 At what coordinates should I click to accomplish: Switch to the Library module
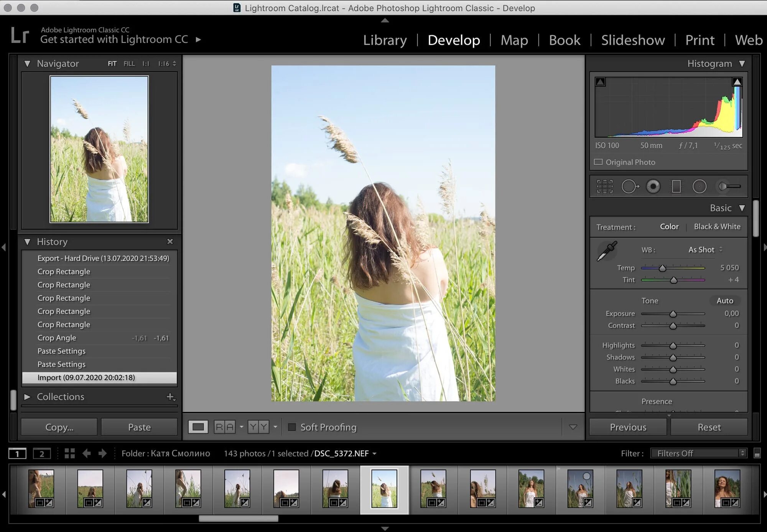point(385,40)
